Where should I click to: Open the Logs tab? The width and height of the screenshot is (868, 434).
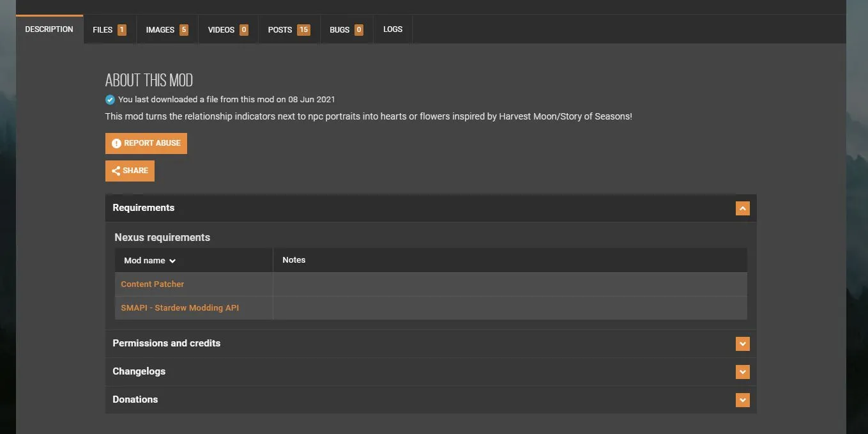coord(393,29)
